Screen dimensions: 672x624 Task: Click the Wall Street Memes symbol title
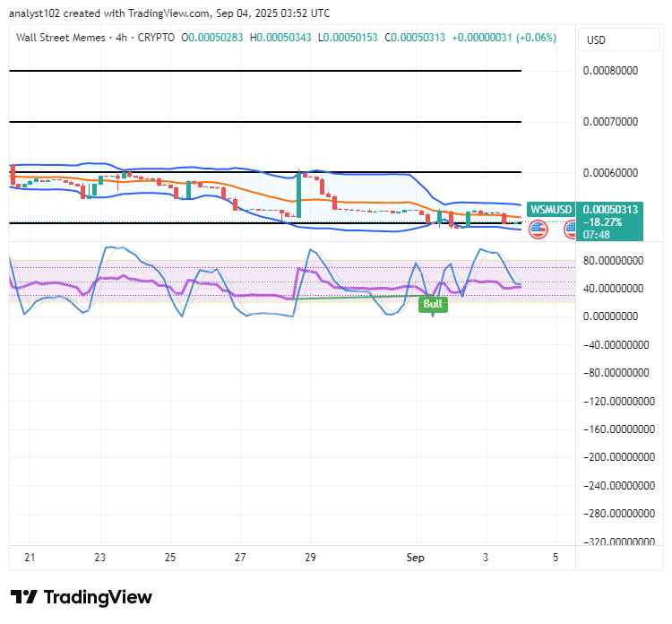pyautogui.click(x=60, y=38)
